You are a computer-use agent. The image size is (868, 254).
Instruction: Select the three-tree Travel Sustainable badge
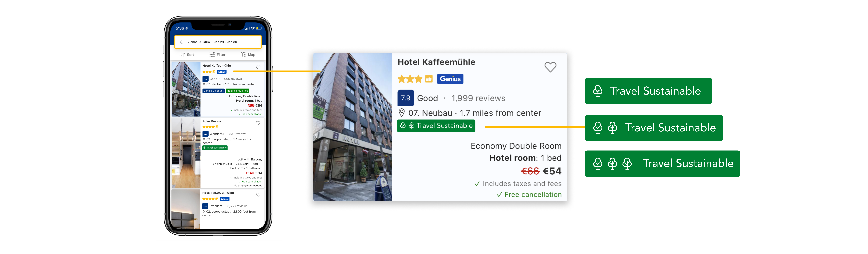tap(662, 163)
